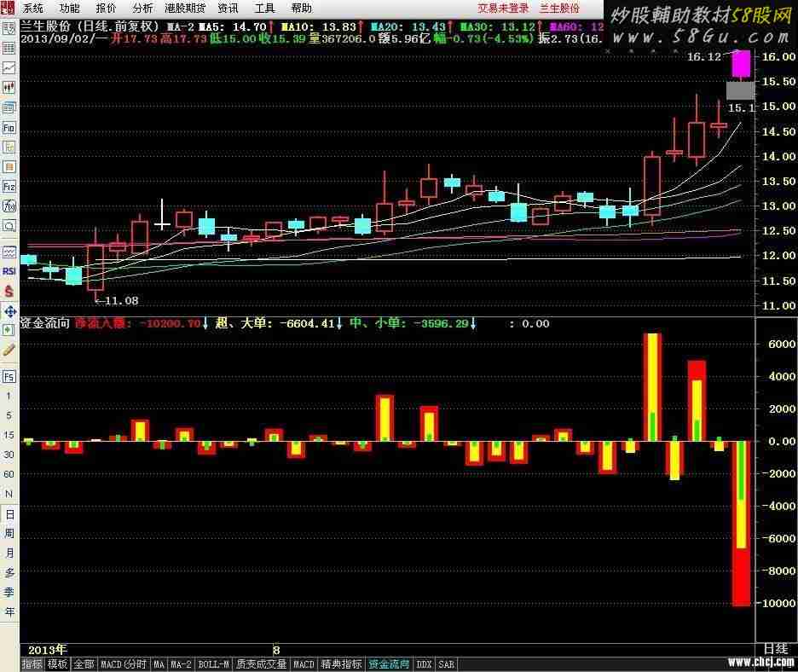Click the 兰生股份 label in title bar
Screen dimensions: 798x672
(559, 9)
